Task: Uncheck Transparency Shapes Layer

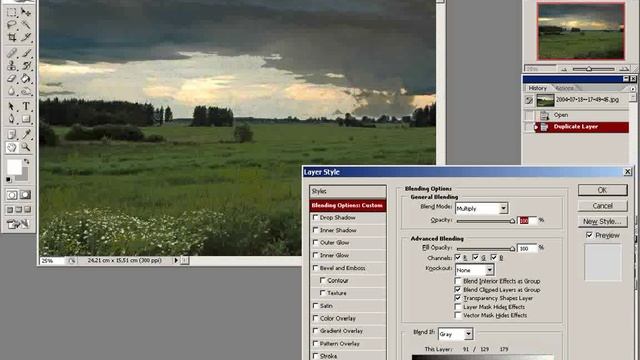Action: (458, 298)
